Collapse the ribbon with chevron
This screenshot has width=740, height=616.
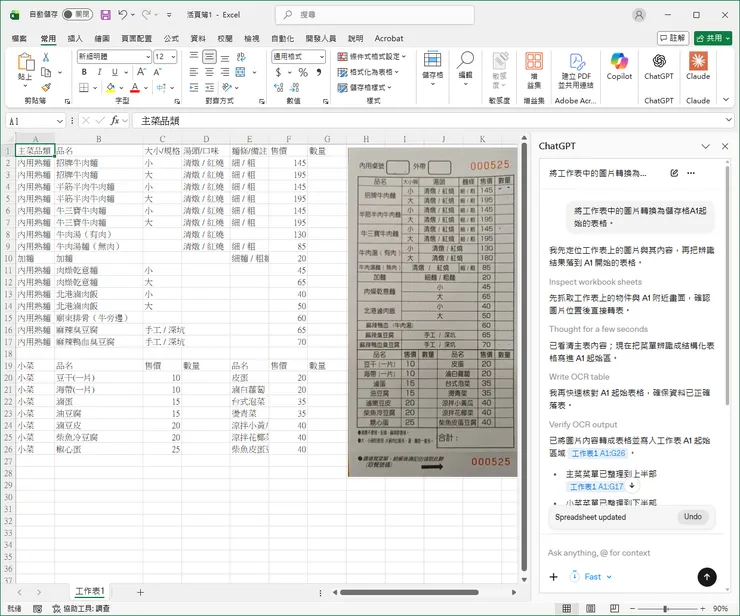point(726,100)
